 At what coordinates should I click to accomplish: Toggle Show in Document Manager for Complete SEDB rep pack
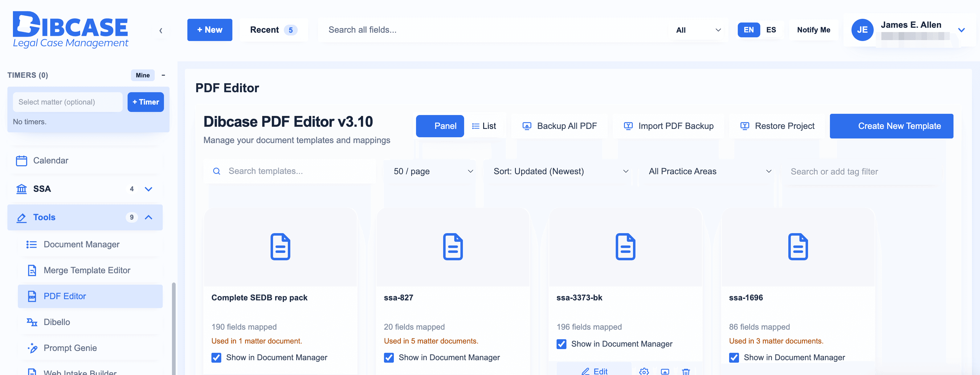tap(216, 357)
